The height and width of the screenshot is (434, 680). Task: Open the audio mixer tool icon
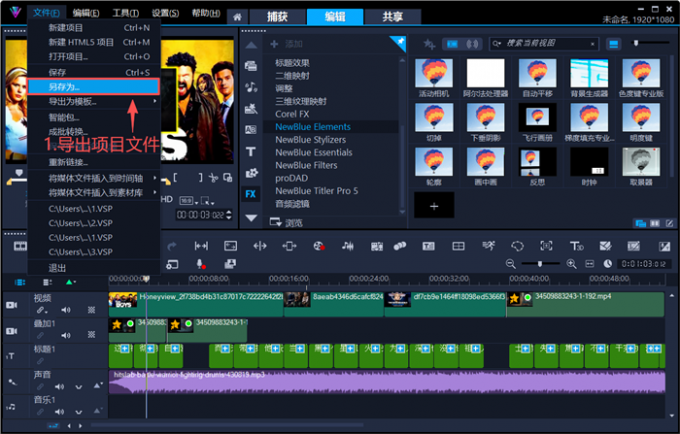[347, 246]
